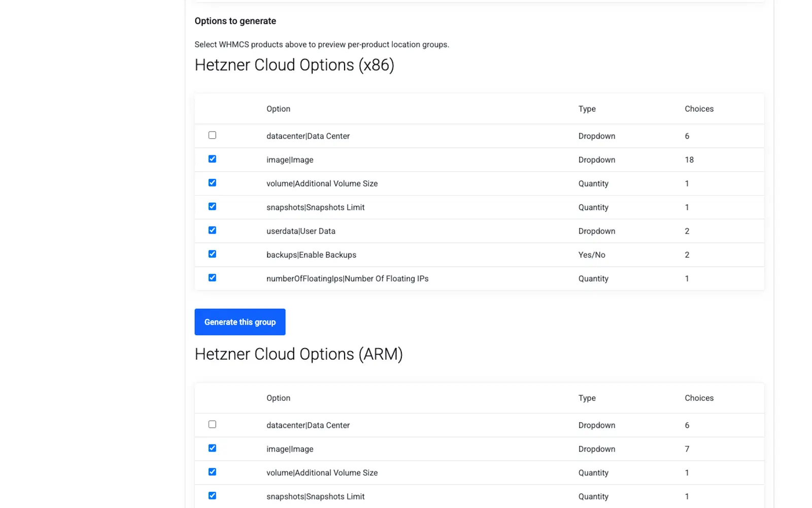The width and height of the screenshot is (812, 508).
Task: Select the Hetzner Cloud Options (x86) heading
Action: pyautogui.click(x=294, y=66)
